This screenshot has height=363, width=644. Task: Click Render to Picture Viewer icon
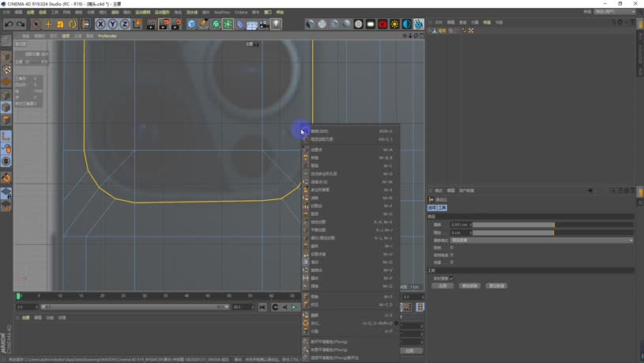pos(164,25)
